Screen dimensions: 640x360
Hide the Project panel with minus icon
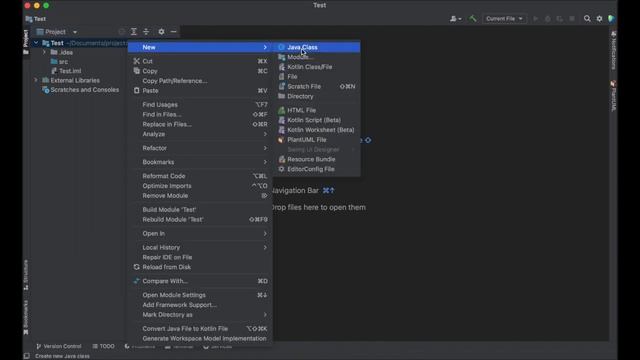[x=173, y=32]
